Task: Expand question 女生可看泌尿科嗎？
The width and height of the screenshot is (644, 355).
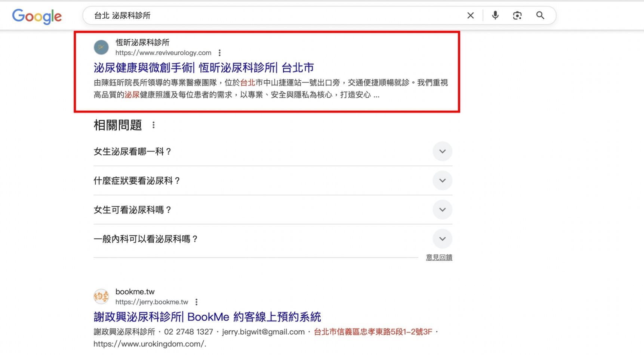Action: click(273, 210)
